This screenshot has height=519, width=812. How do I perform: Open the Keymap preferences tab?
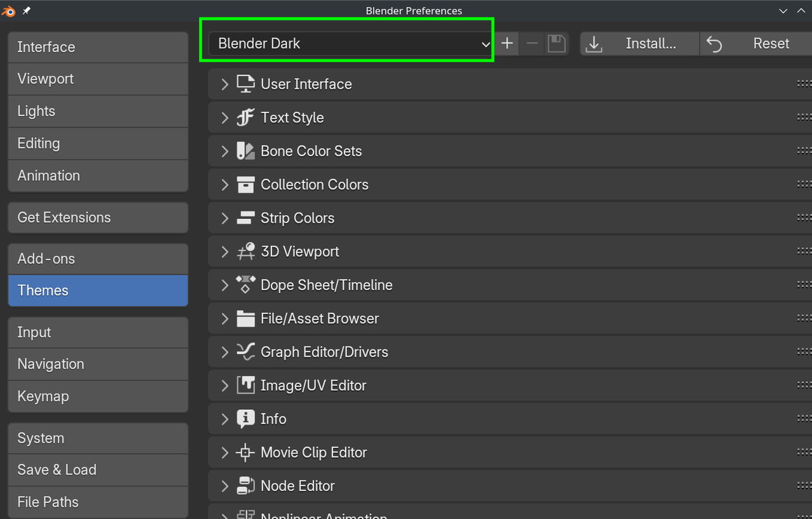pos(98,397)
